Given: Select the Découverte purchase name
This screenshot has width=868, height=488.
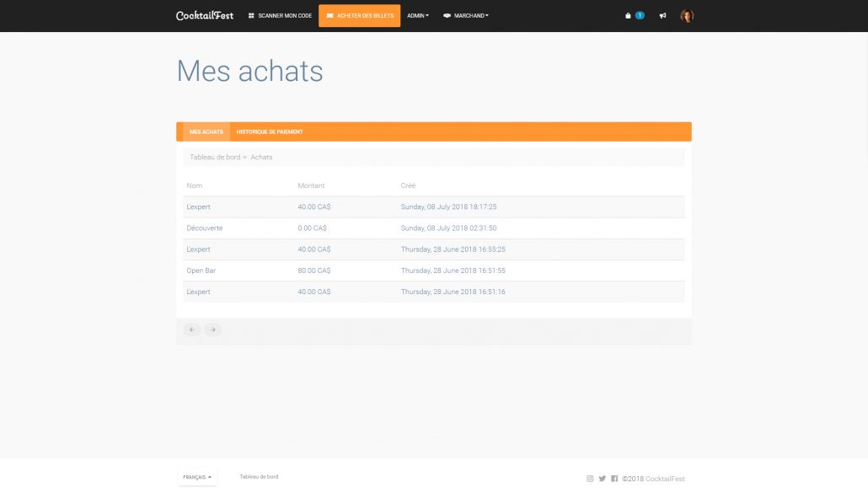Looking at the screenshot, I should point(204,228).
